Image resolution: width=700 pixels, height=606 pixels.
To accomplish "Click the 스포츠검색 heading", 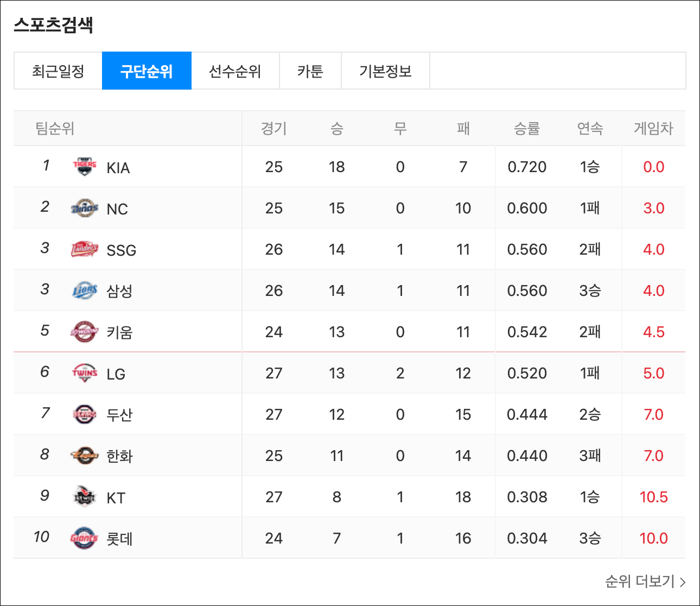I will point(53,25).
